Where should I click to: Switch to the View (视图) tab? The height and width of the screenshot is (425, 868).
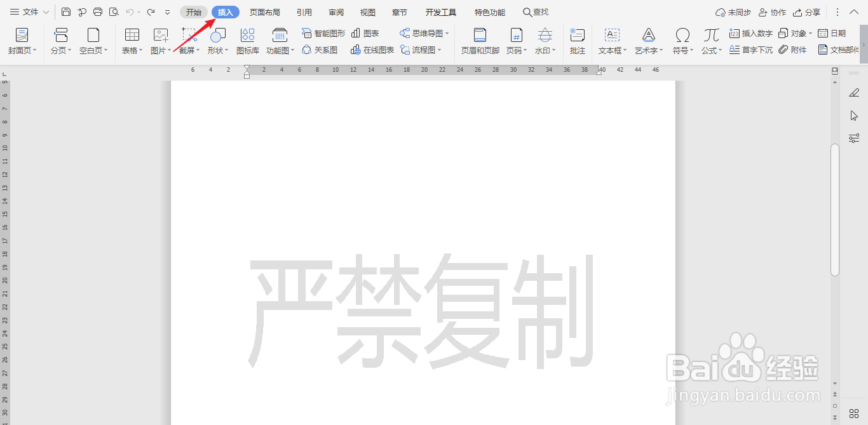coord(368,12)
